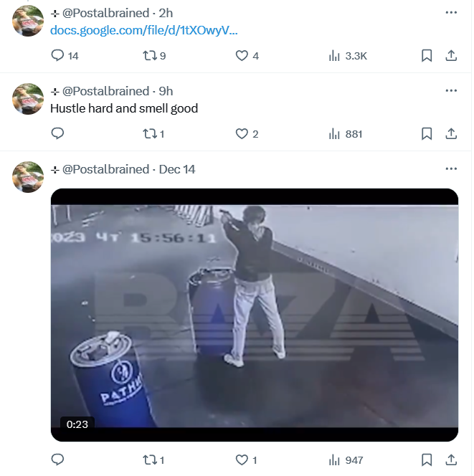Reply to 'Hustle hard and smell good' tweet
Viewport: 474px width, 476px height.
click(x=57, y=133)
